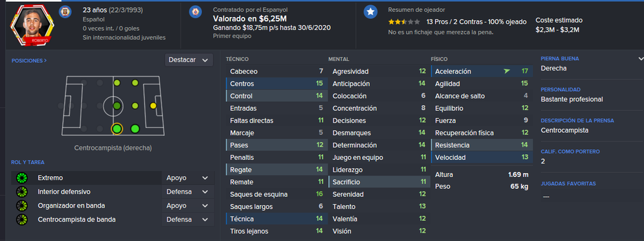Open the Posiciones link

29,60
